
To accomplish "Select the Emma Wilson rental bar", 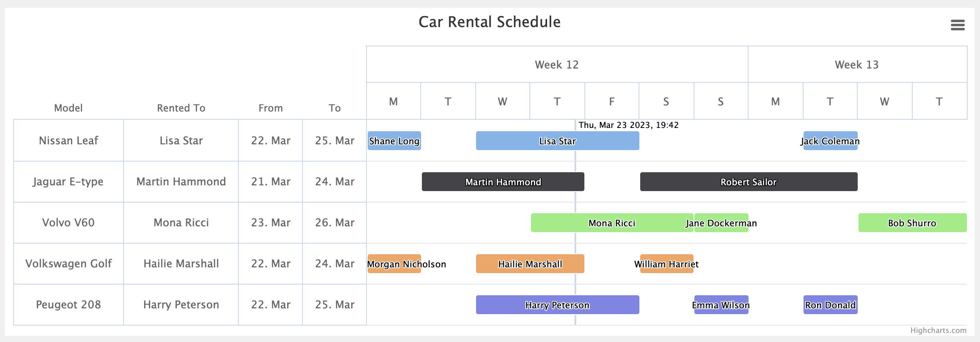I will coord(721,305).
